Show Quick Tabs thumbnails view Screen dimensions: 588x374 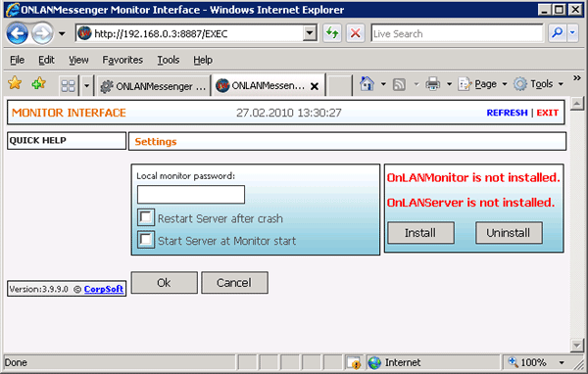69,86
